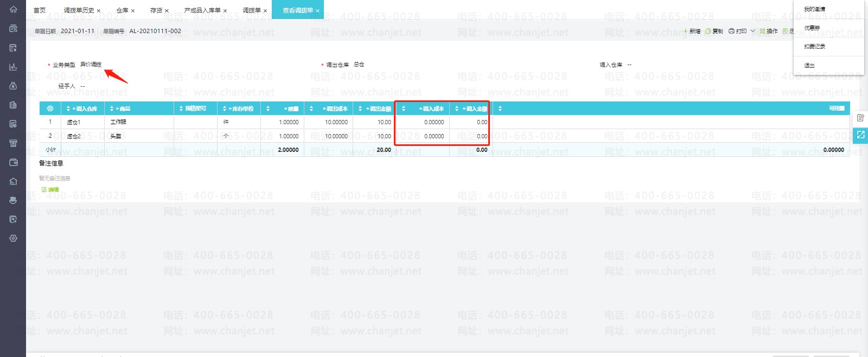
Task: Open table column settings gear icon
Action: [50, 109]
